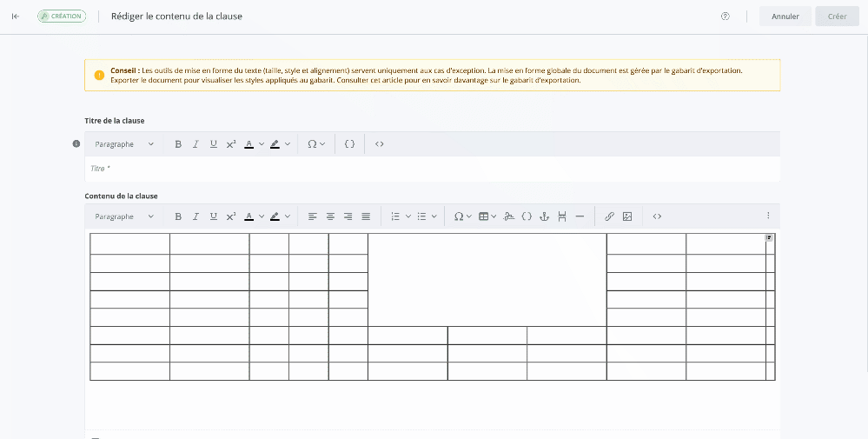
Task: Insert a numbered list
Action: tap(395, 216)
